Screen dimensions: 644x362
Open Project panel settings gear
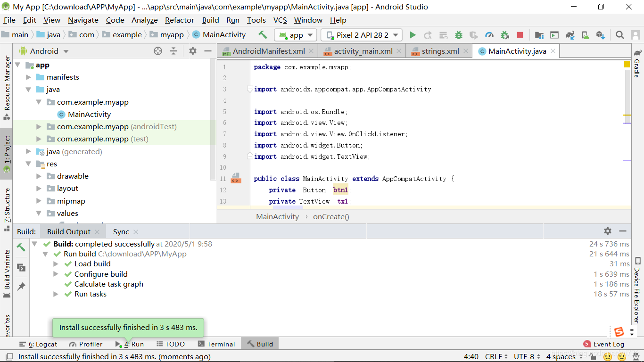(192, 51)
